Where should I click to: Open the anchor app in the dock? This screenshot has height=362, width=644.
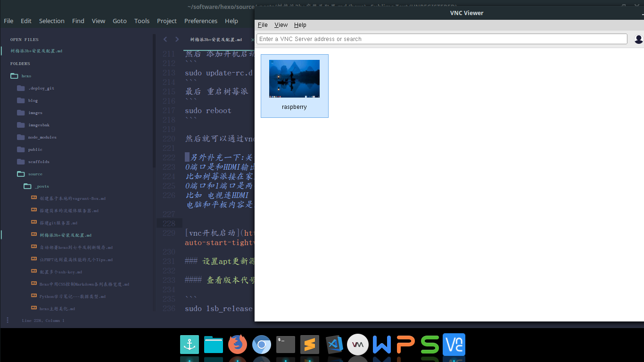[x=190, y=345]
